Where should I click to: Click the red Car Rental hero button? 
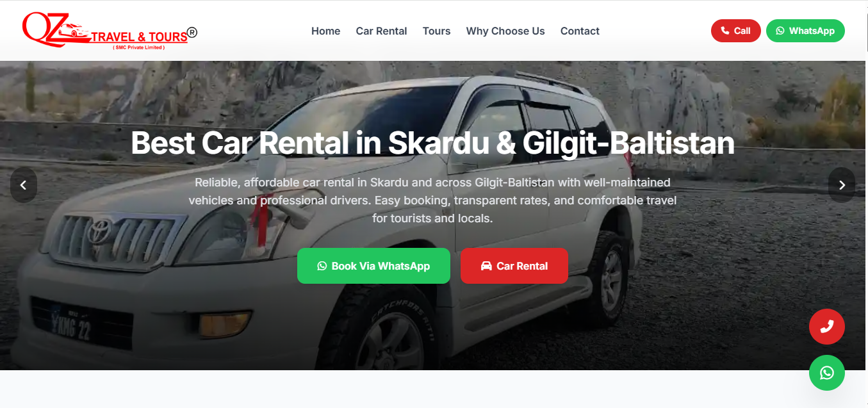tap(514, 266)
